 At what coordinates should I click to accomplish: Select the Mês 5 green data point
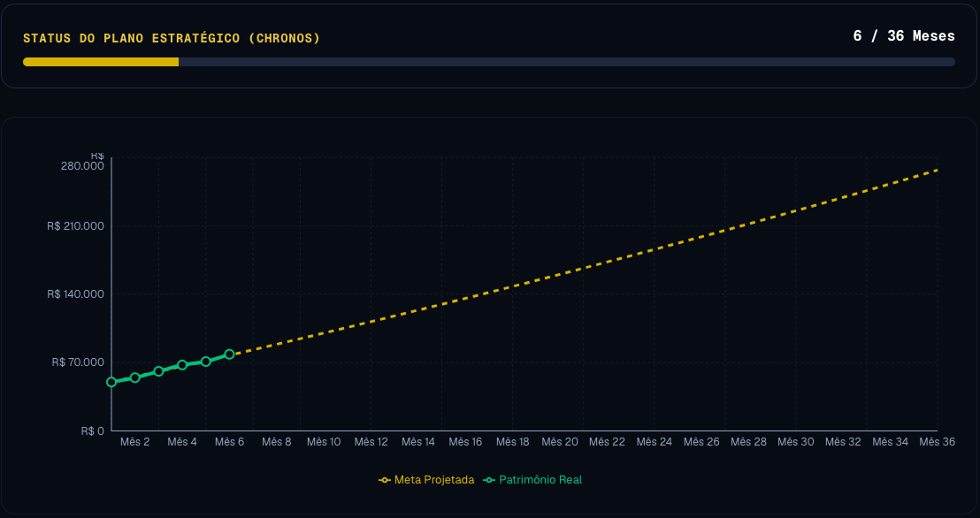pos(205,362)
